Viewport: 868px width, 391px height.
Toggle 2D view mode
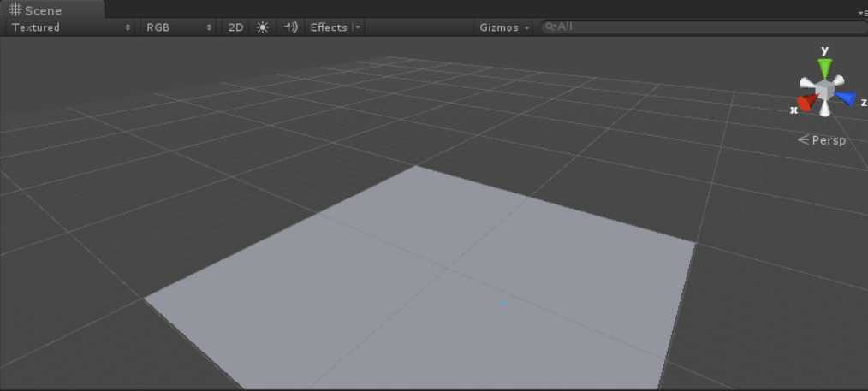click(235, 27)
